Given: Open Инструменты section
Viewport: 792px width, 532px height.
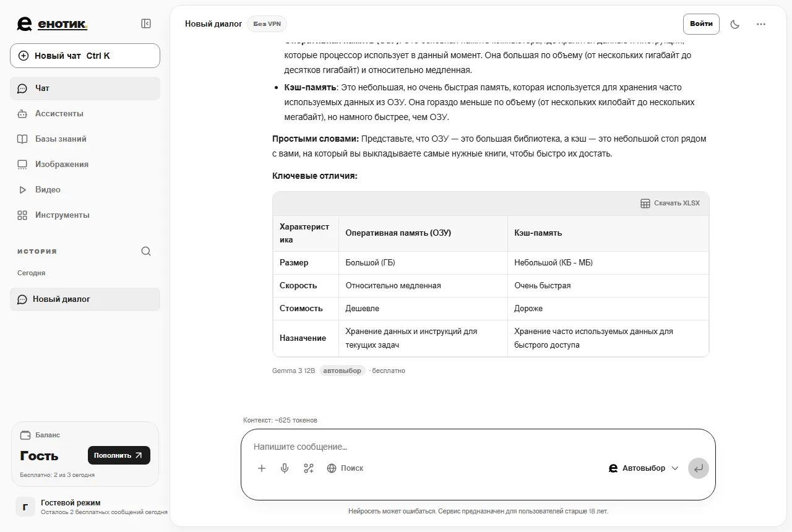Looking at the screenshot, I should [x=85, y=215].
